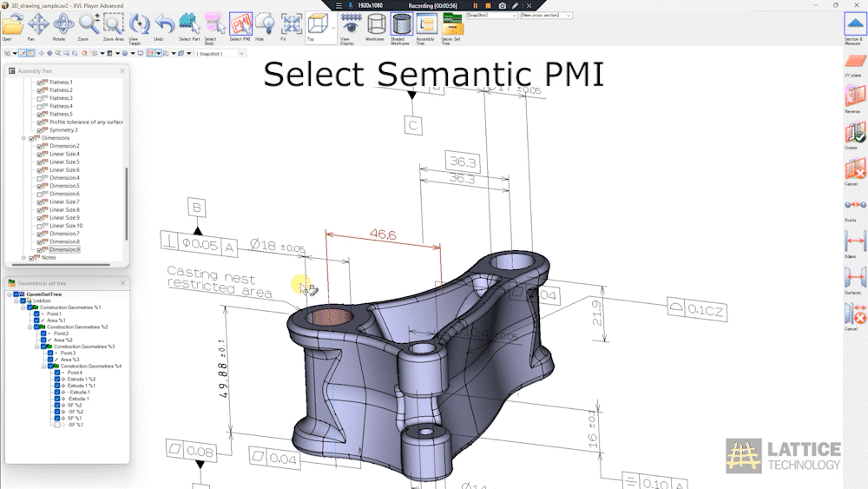Enable the Flatness.4 checkbox
The height and width of the screenshot is (489, 868).
(x=39, y=106)
